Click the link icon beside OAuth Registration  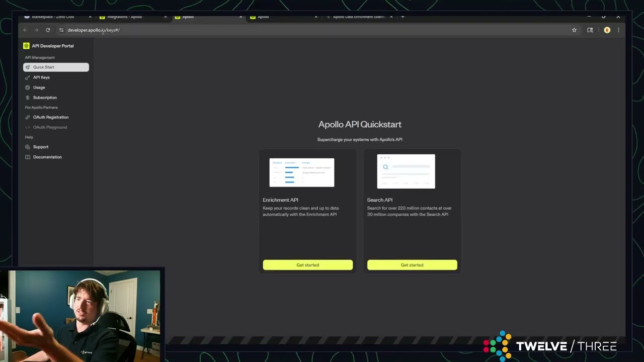tap(28, 117)
